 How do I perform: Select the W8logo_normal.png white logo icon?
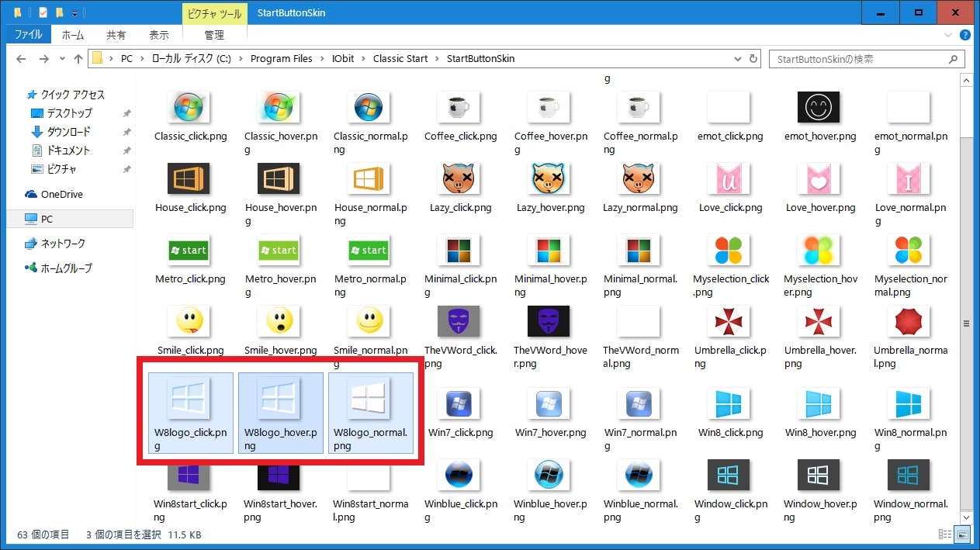[369, 399]
